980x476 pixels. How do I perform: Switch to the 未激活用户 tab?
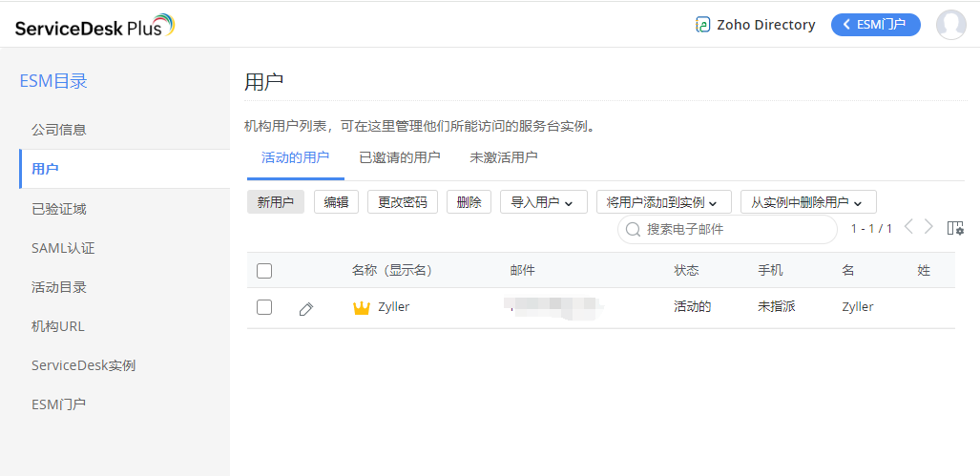(503, 157)
